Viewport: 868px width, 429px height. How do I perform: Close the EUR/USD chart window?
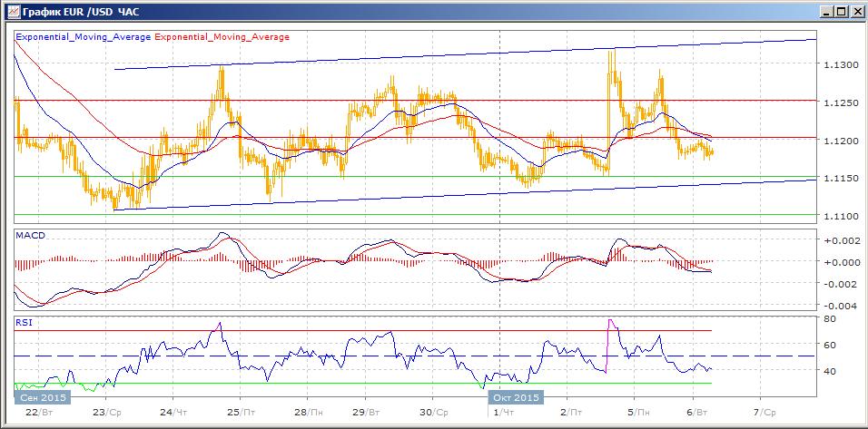point(855,11)
